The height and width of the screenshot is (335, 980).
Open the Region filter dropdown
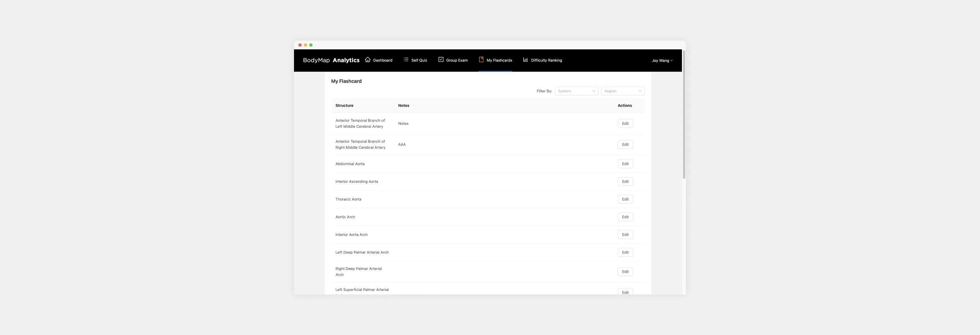coord(622,91)
